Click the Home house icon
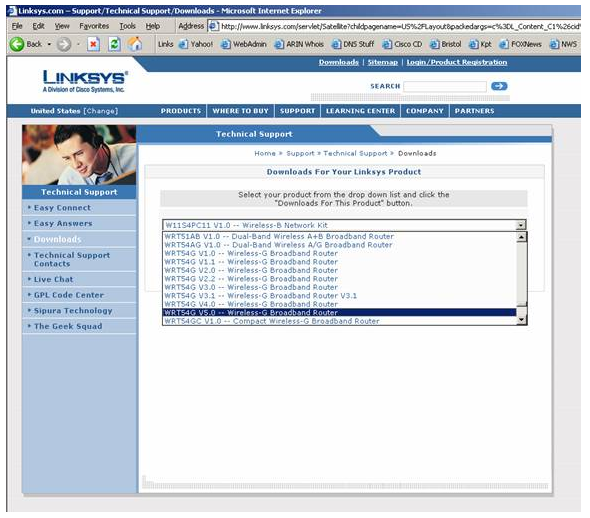 135,44
